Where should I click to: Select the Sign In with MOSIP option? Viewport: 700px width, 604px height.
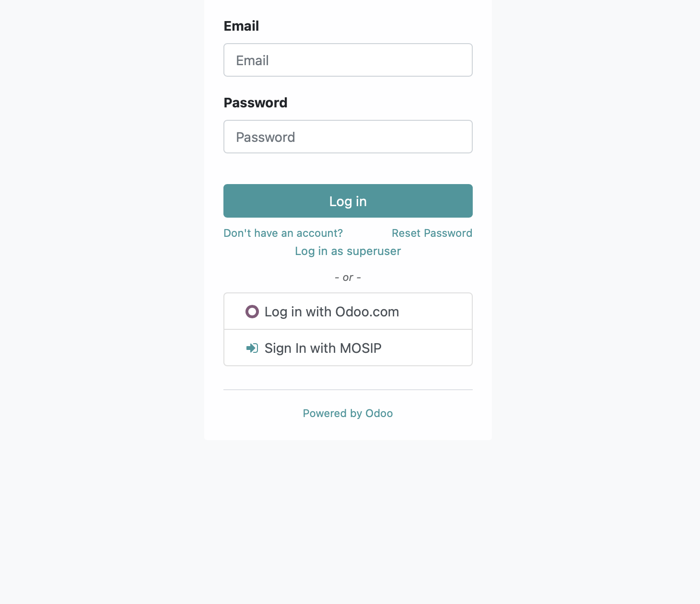[348, 348]
